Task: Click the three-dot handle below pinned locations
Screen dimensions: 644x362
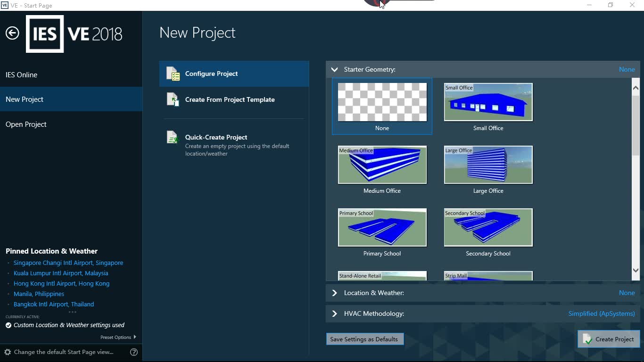Action: [72, 312]
